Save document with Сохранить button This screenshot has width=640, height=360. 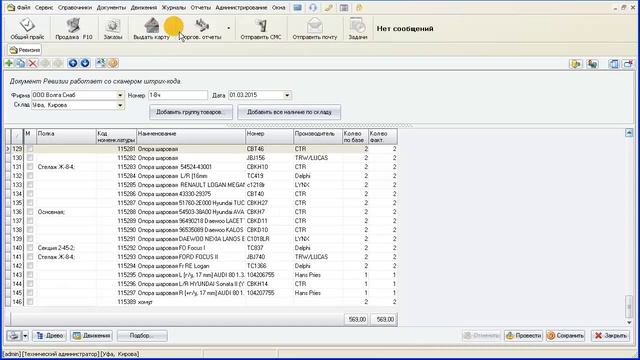tap(565, 336)
